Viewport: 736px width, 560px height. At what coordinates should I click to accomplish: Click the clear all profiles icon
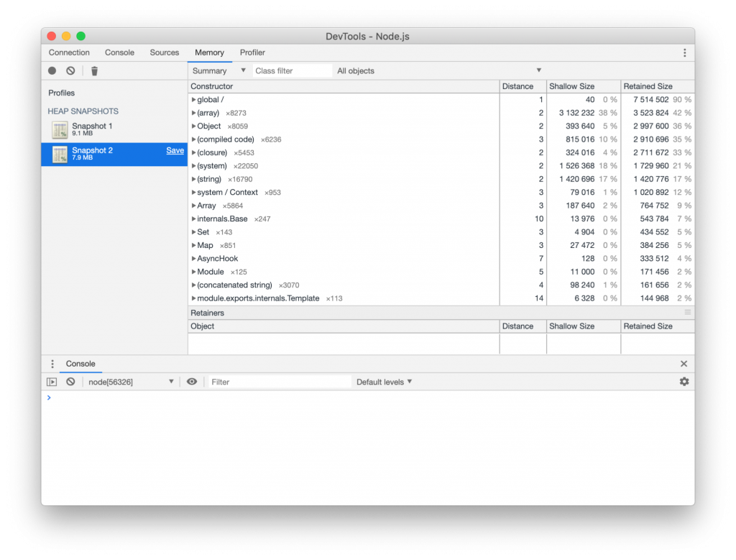click(x=70, y=71)
